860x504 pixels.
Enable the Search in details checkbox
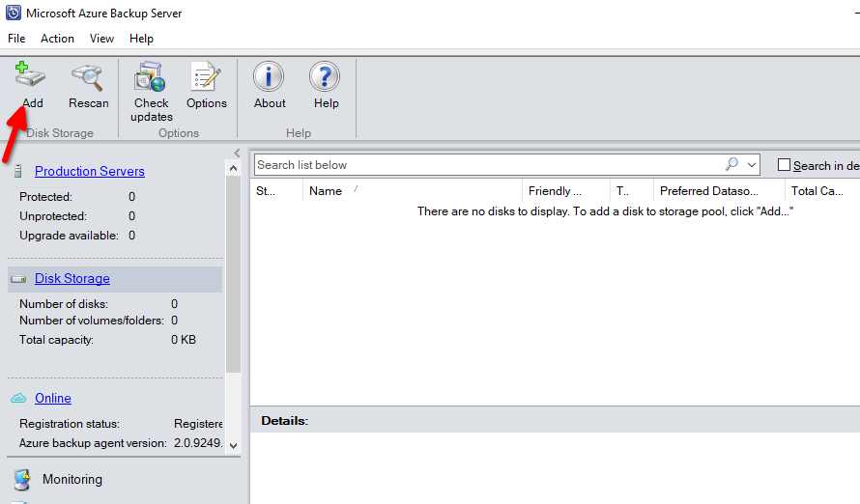coord(785,165)
